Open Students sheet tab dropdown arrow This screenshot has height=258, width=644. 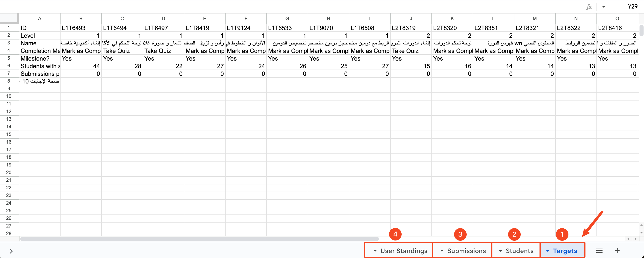coord(500,251)
